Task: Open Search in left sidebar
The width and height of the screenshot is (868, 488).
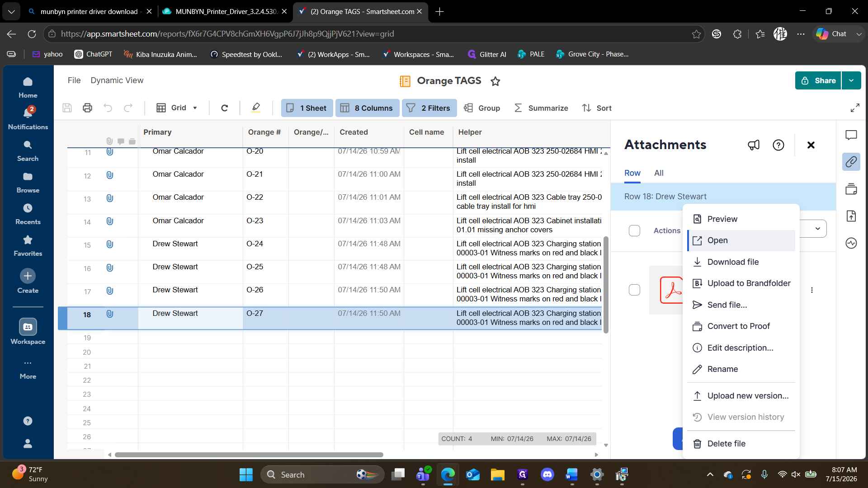Action: 28,150
